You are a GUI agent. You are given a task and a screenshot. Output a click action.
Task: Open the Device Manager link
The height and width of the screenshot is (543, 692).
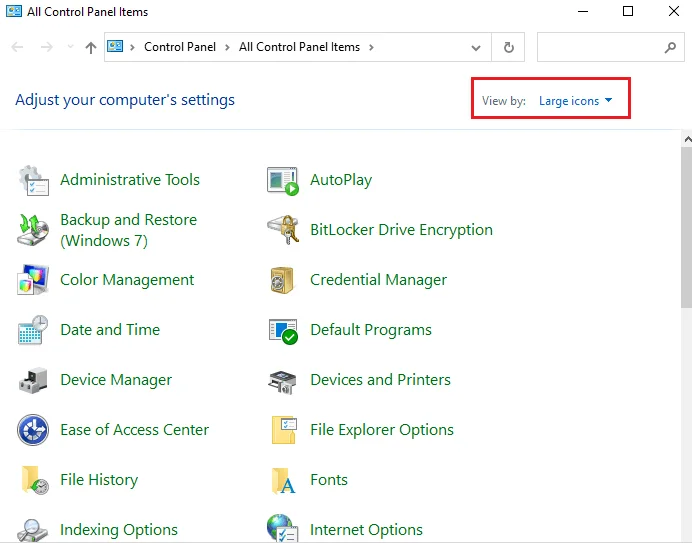pyautogui.click(x=116, y=380)
